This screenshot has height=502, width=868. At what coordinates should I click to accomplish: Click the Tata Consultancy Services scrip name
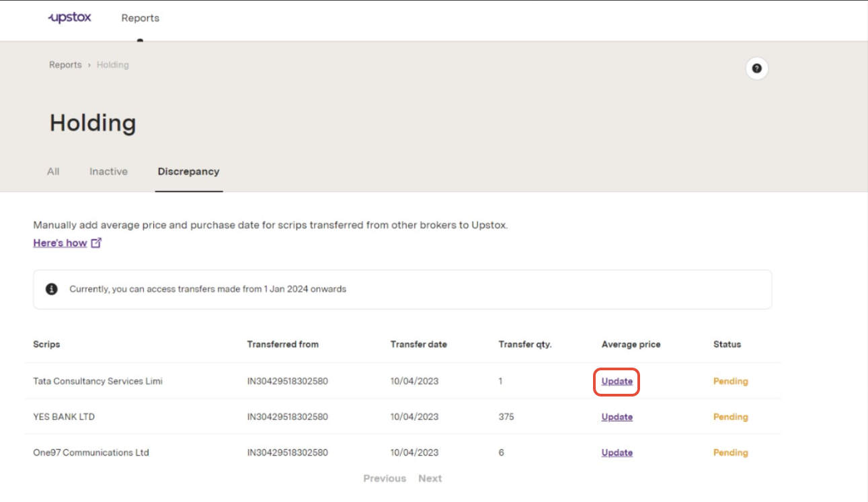click(97, 382)
